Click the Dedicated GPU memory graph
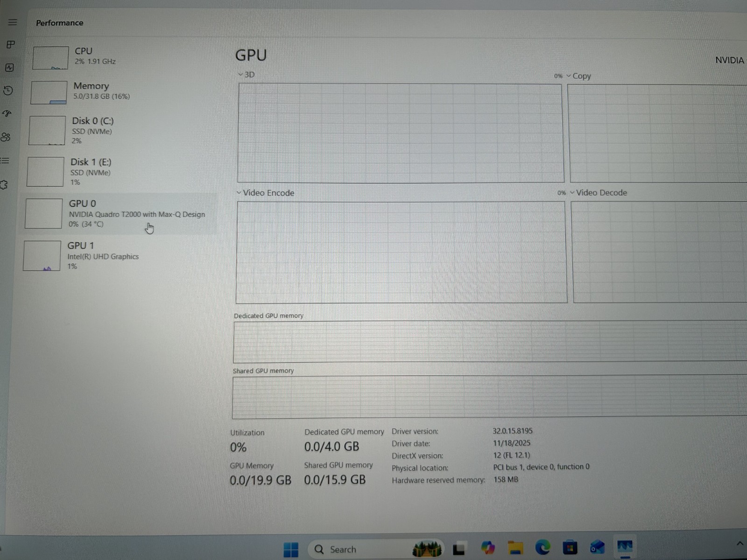 click(x=490, y=342)
